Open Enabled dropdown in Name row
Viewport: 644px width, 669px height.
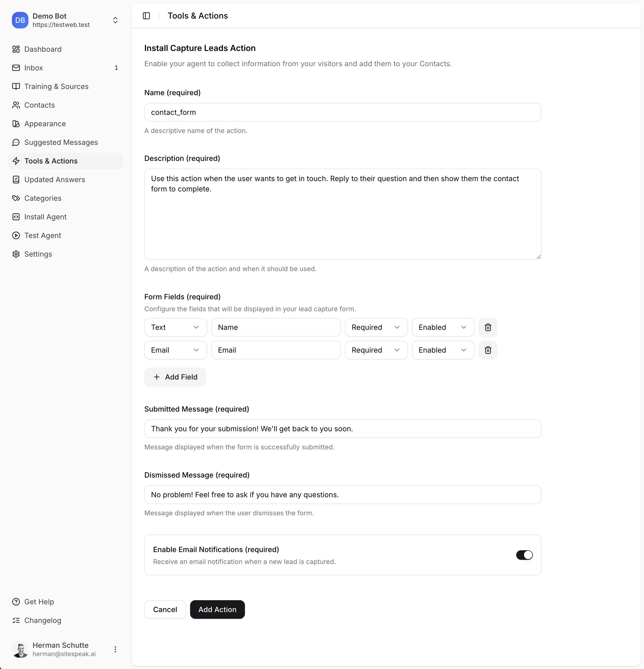[x=443, y=327]
